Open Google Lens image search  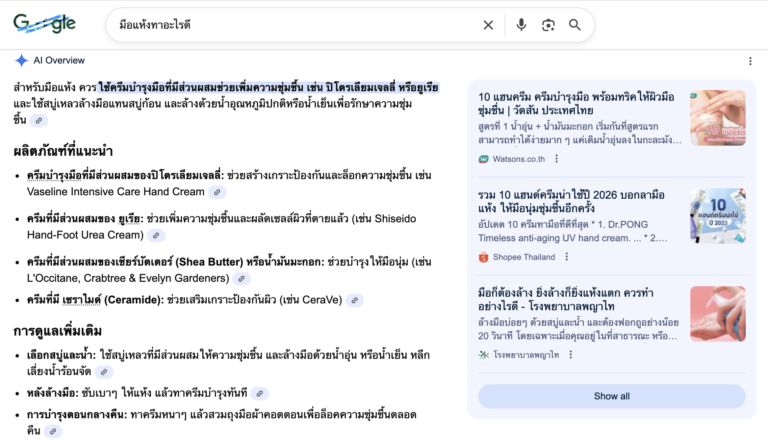(x=548, y=25)
